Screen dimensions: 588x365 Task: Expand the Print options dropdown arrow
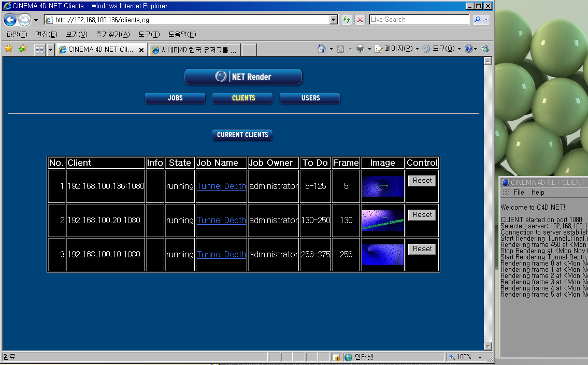click(x=369, y=49)
